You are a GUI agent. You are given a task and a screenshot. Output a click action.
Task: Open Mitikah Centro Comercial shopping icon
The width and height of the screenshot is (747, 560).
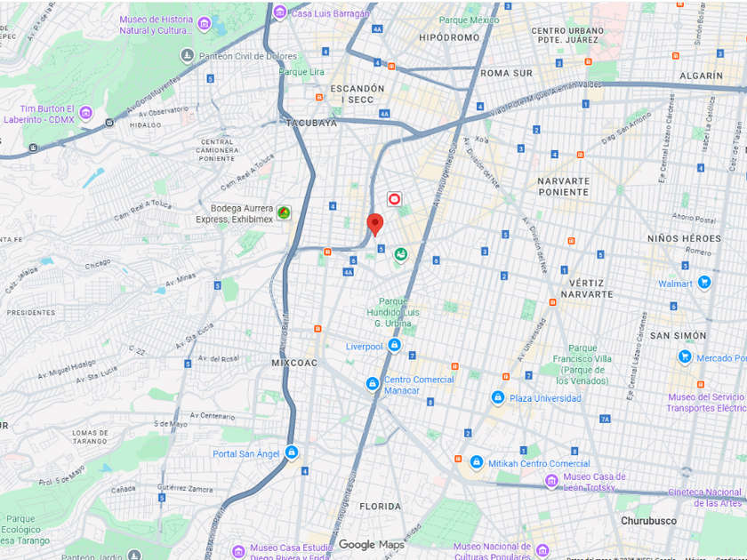pos(477,461)
